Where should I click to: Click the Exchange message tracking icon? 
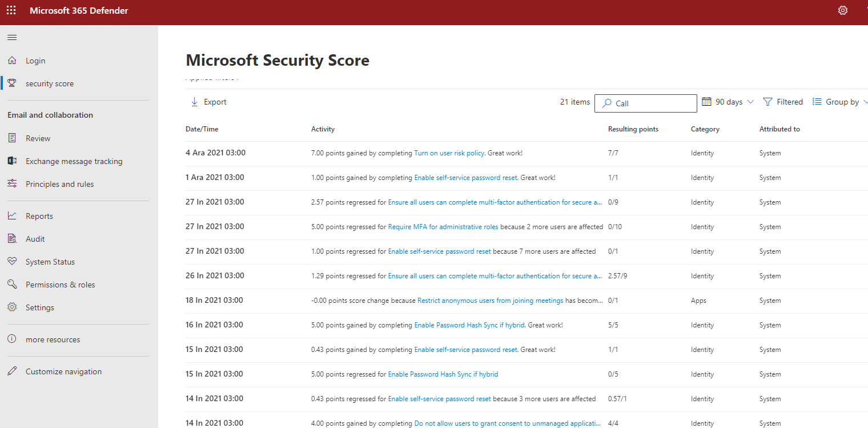pyautogui.click(x=12, y=161)
